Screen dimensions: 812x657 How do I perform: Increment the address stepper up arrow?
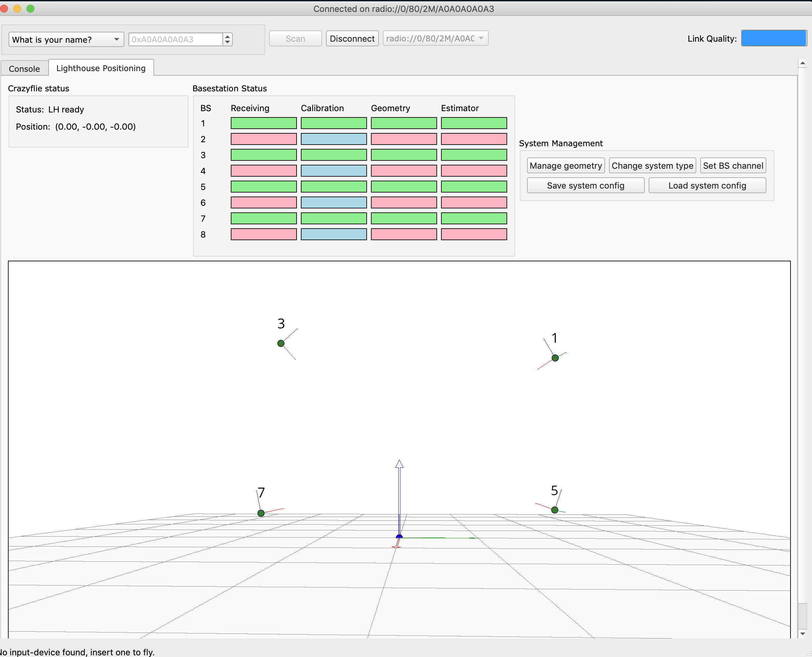(x=227, y=36)
